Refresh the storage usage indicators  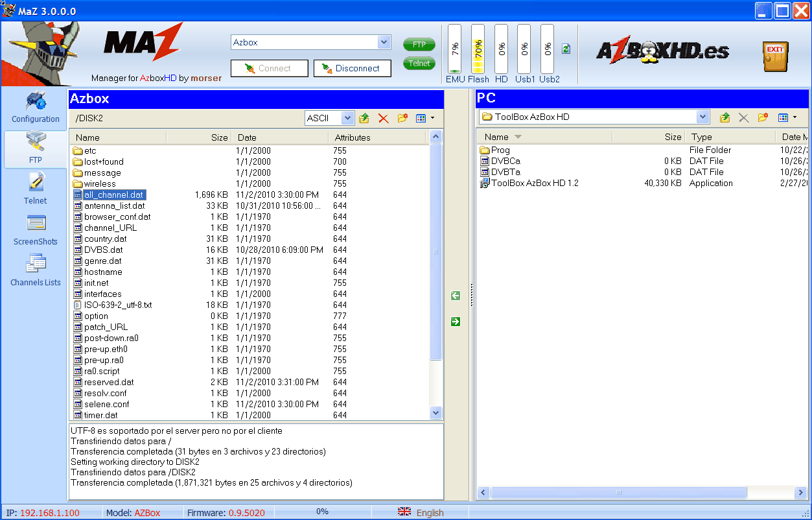[x=566, y=49]
